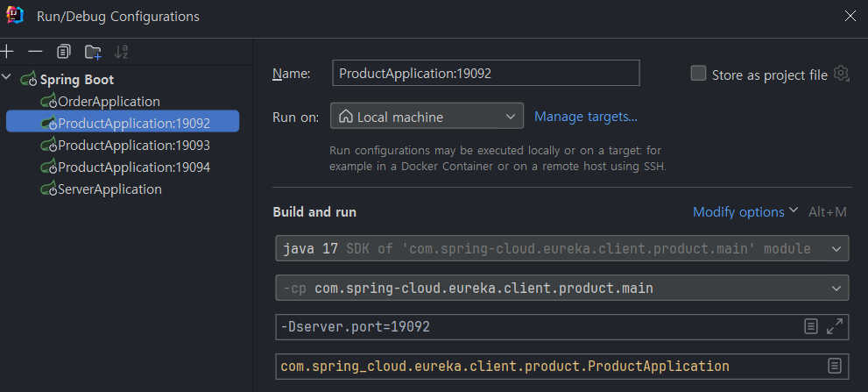The width and height of the screenshot is (868, 392).
Task: Click the Move into new folder icon
Action: click(93, 52)
